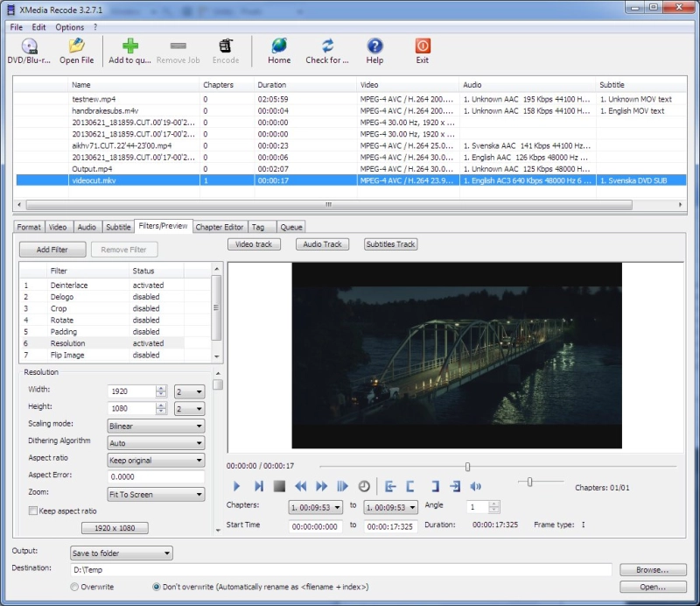Click the preview volume slider handle
The height and width of the screenshot is (606, 700).
point(529,482)
